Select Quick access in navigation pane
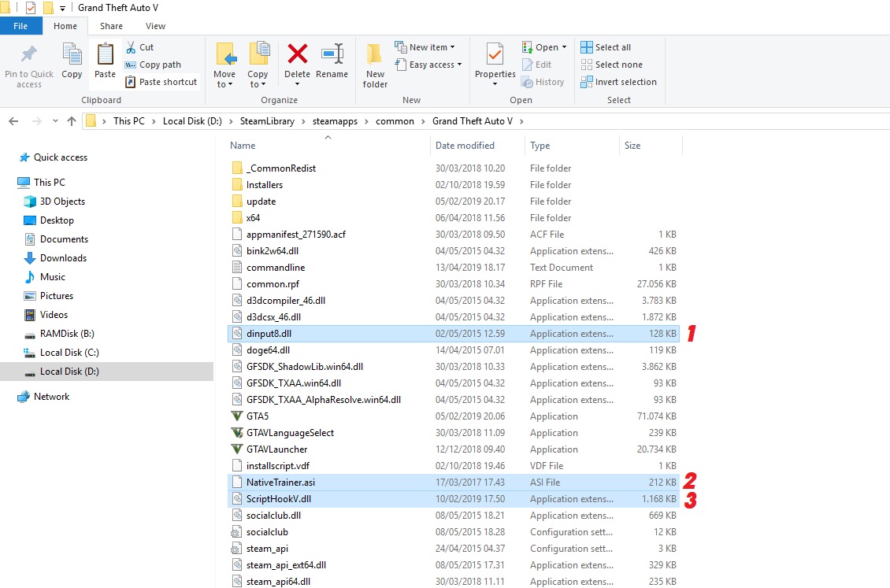The height and width of the screenshot is (588, 890). [54, 157]
